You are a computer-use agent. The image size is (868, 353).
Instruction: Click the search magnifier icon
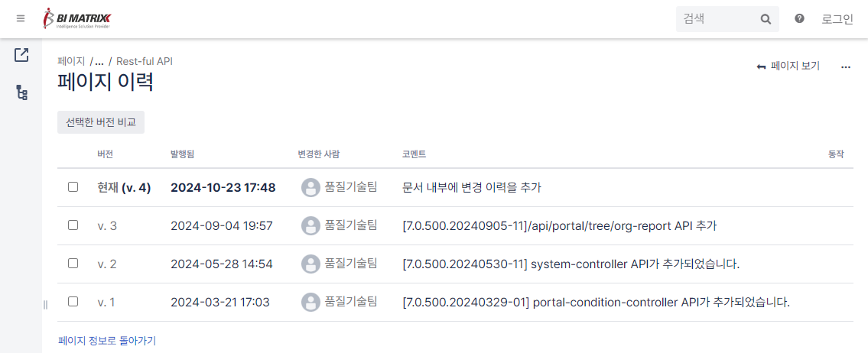[766, 19]
